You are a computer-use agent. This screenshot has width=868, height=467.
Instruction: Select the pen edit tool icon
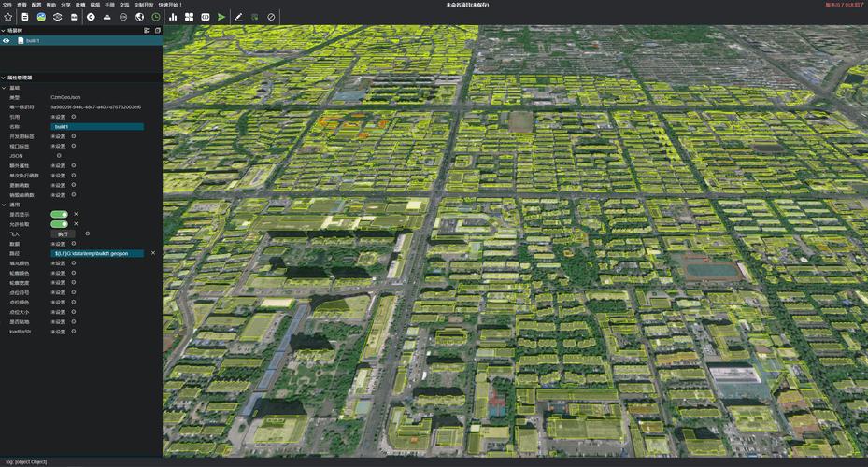(x=238, y=17)
